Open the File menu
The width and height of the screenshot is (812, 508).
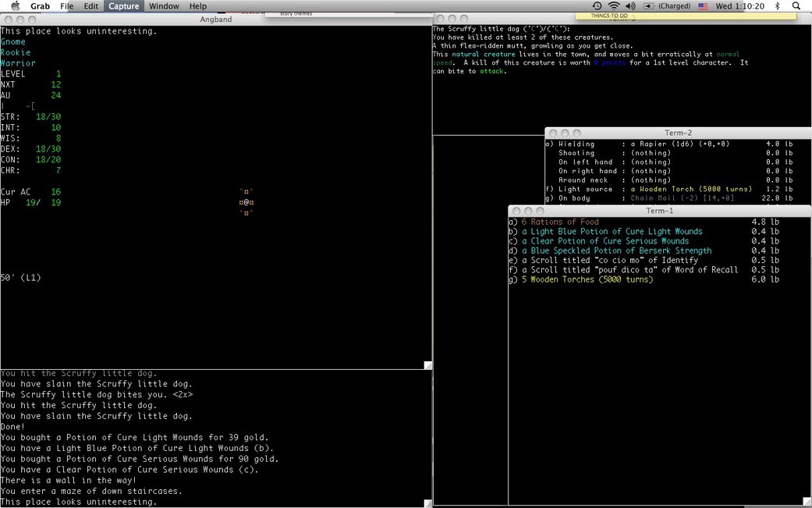click(67, 6)
